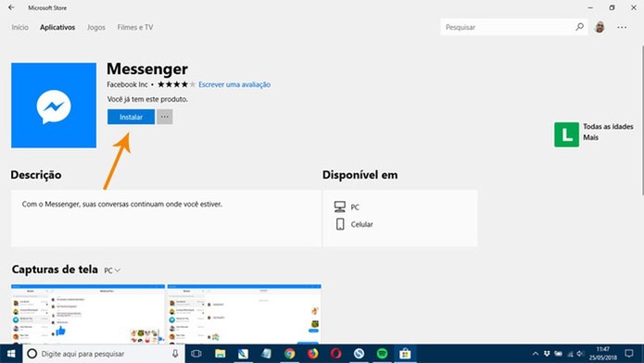Click the volume speaker tray icon

581,354
